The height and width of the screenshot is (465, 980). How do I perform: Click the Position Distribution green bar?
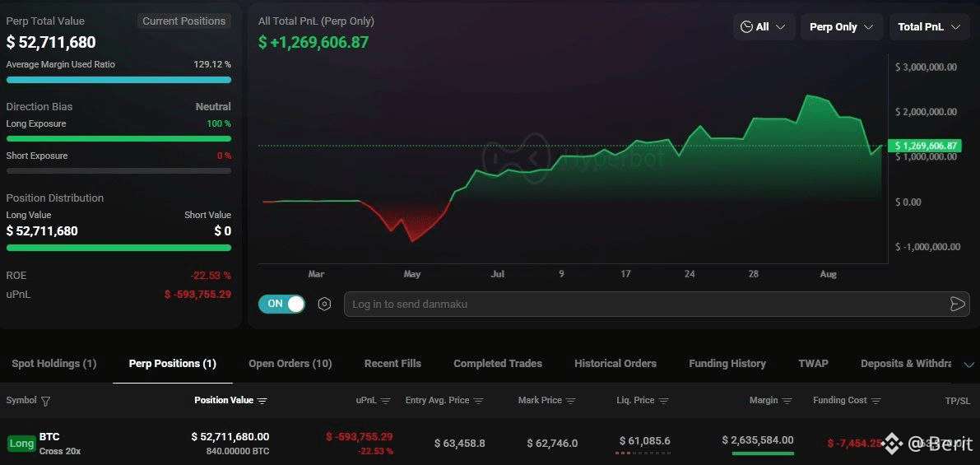tap(118, 248)
